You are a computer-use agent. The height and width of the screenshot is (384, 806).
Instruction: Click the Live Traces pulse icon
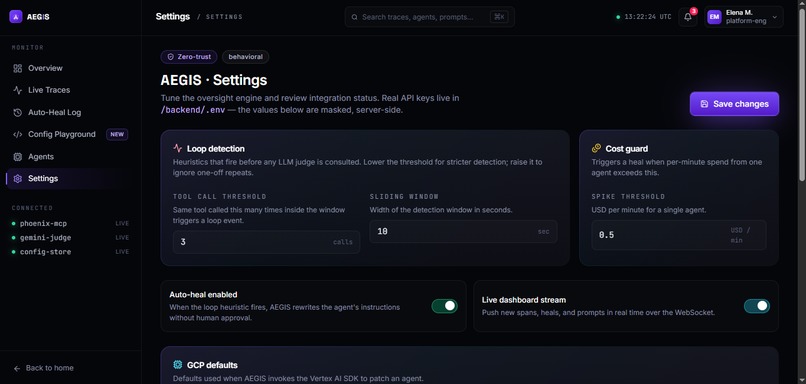pos(17,90)
